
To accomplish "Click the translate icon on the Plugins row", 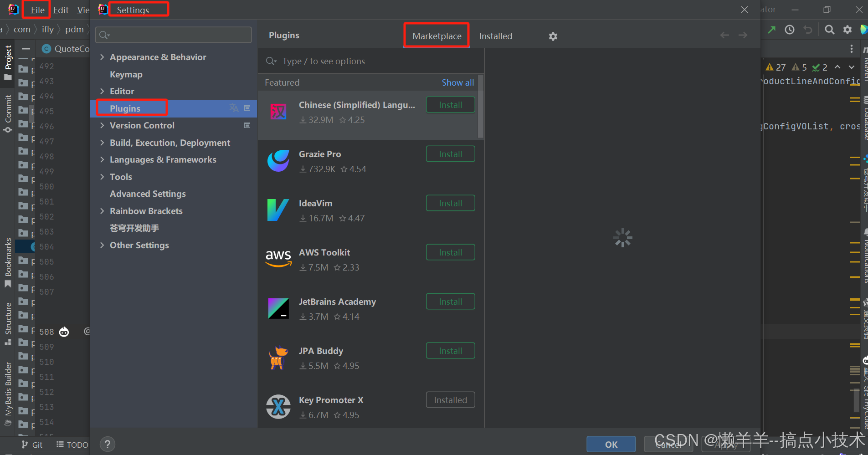I will [x=234, y=108].
